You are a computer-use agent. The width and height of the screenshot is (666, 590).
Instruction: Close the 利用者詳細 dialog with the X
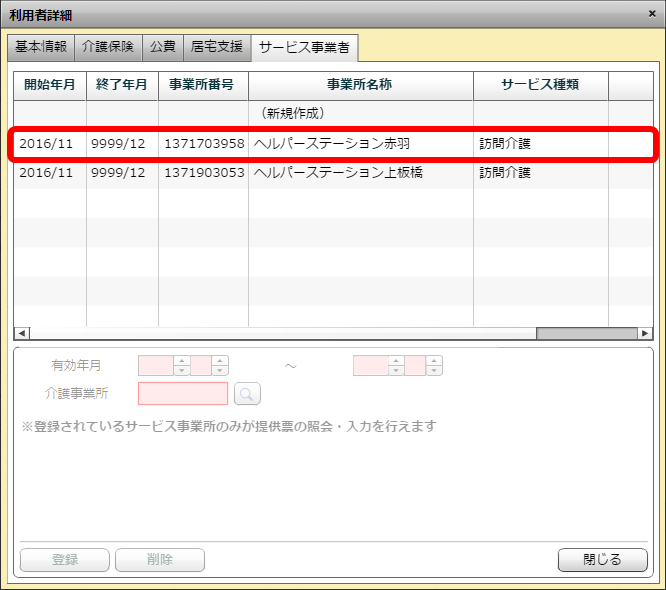pyautogui.click(x=652, y=14)
